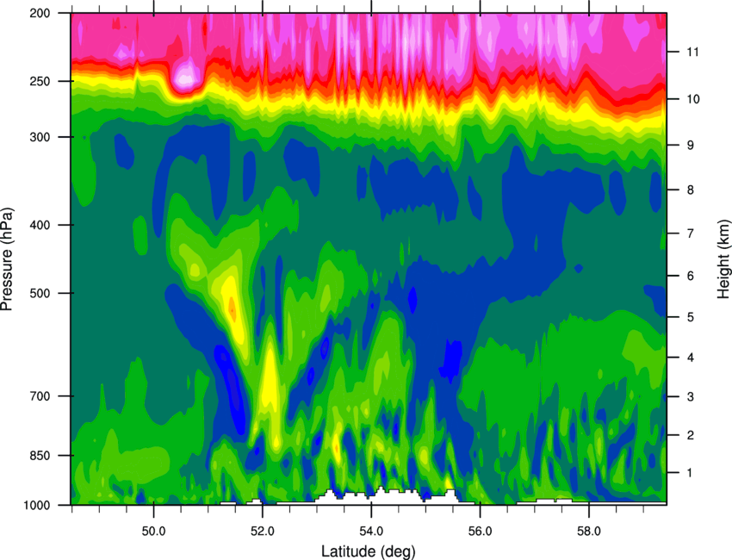
Task: Click the 58.0 latitude tick label
Action: 589,531
